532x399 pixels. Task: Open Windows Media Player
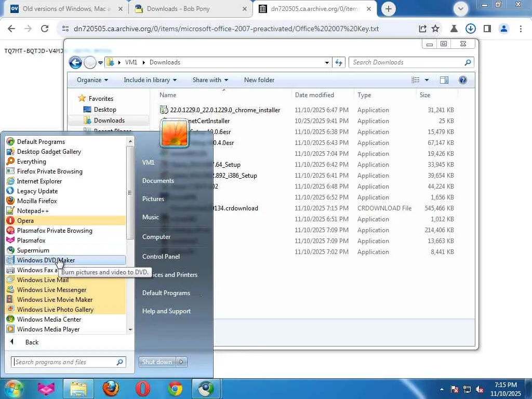click(48, 329)
